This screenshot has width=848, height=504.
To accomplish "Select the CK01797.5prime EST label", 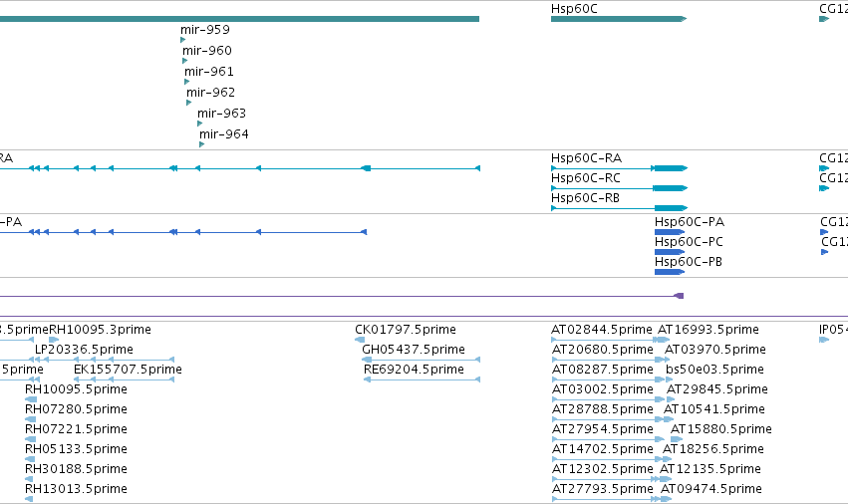I will 406,330.
